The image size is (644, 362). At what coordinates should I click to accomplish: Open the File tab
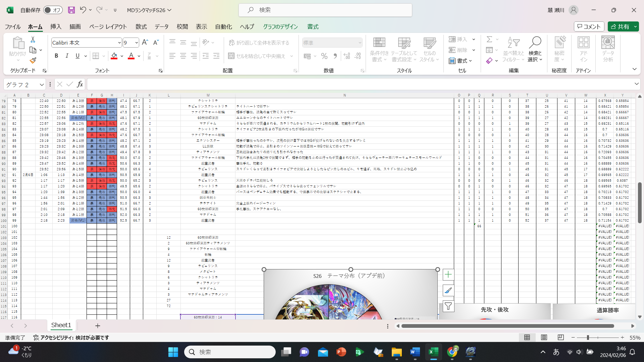[13, 26]
